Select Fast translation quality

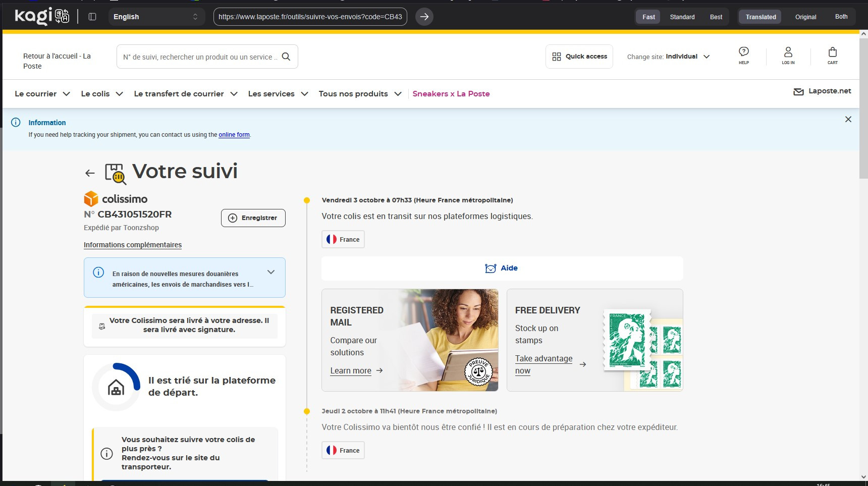(648, 17)
